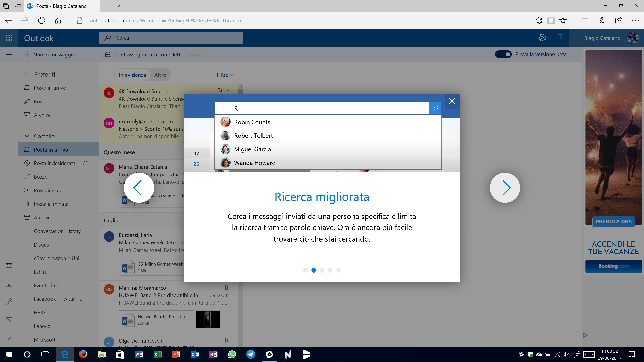Select third tour page dot
Screen dimensions: 644x362
322,270
